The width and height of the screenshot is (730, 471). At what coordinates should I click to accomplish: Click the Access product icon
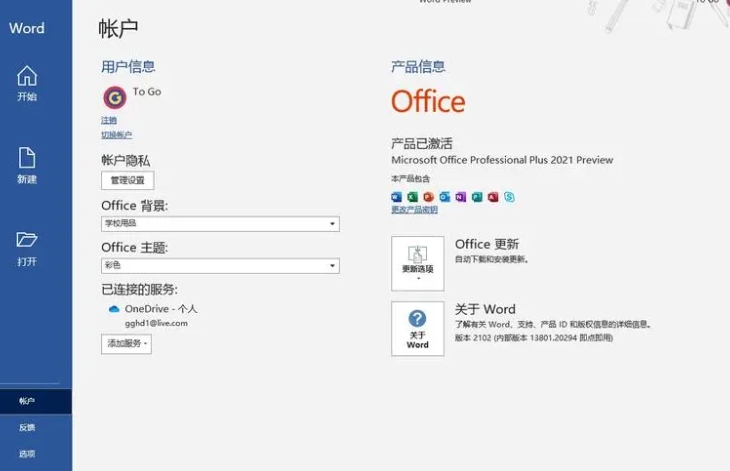coord(492,197)
